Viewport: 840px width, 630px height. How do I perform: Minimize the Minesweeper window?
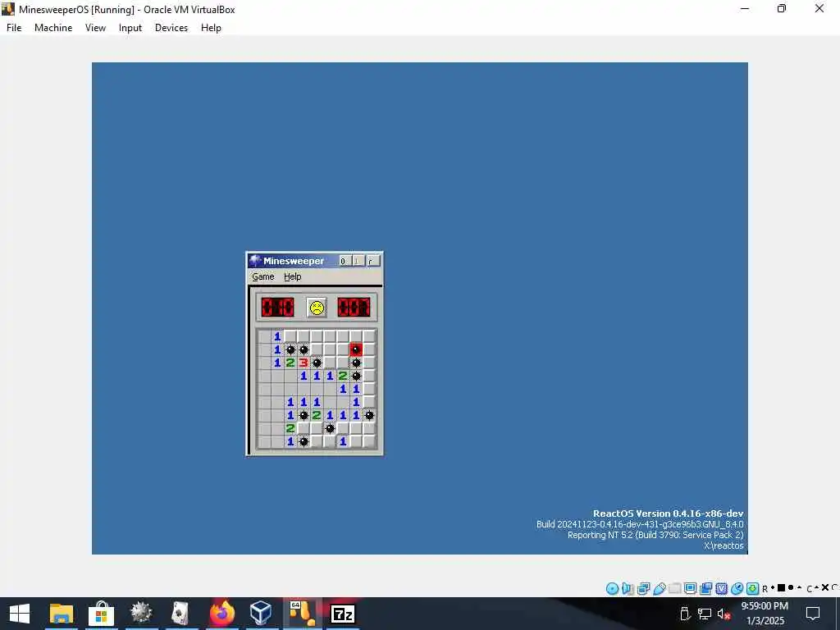point(344,261)
